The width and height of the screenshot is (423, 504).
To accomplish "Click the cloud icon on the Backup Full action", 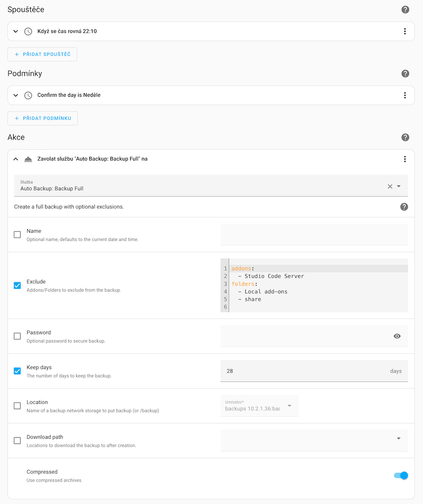I will (x=28, y=159).
